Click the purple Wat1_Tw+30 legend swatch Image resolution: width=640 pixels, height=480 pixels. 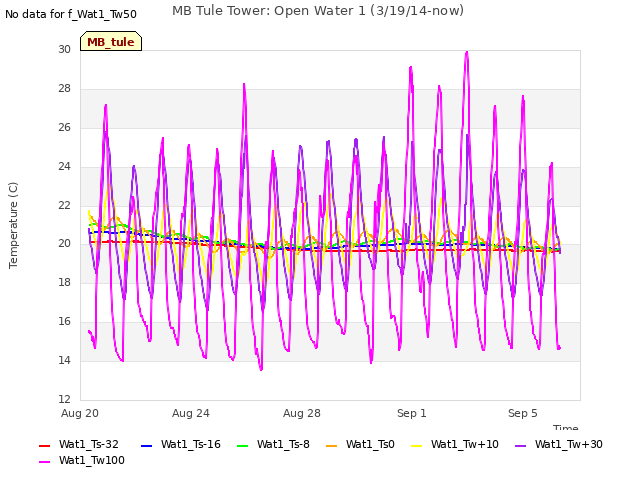(x=520, y=446)
